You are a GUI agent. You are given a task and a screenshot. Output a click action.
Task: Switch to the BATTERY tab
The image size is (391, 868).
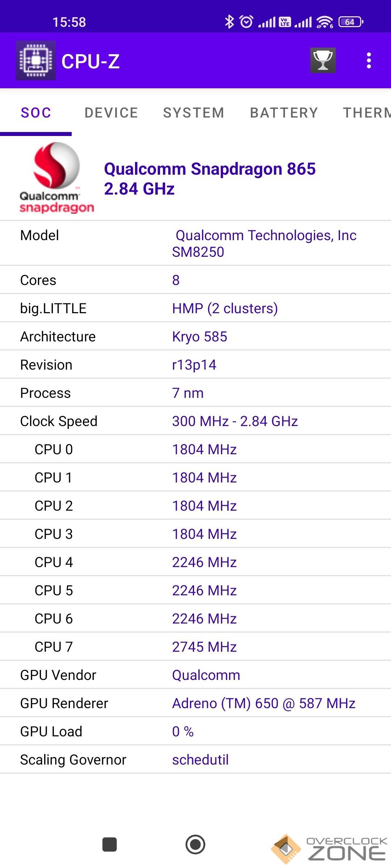click(284, 113)
